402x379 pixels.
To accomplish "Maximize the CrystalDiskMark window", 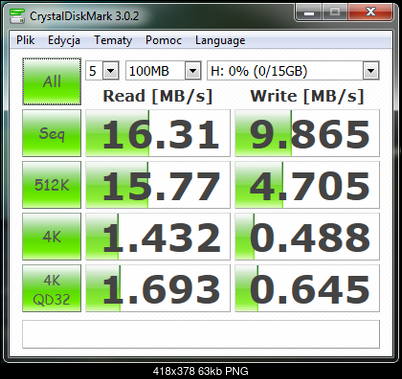I will click(x=335, y=13).
